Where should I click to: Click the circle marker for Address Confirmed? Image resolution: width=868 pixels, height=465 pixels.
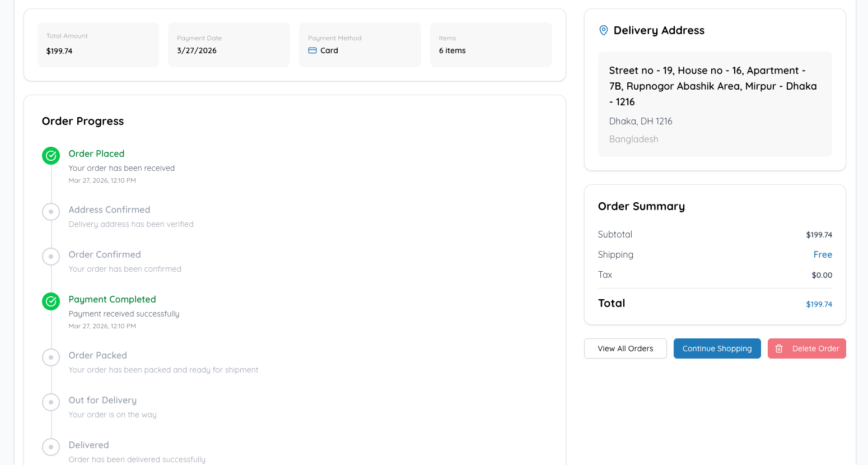coord(51,212)
